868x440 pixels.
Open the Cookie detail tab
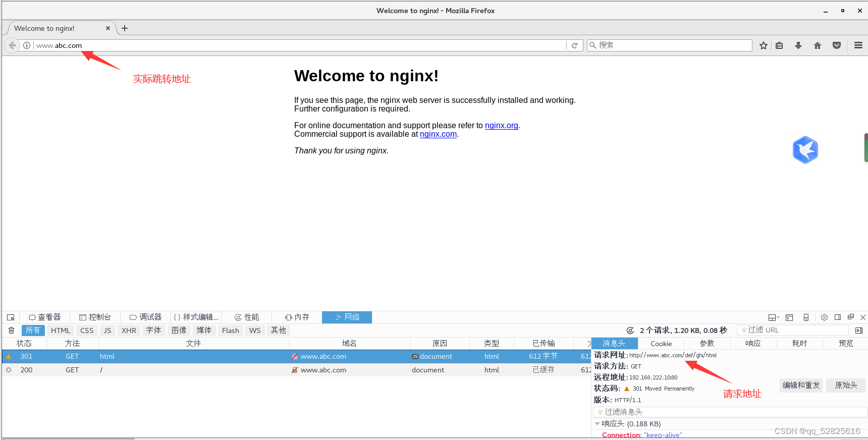coord(661,343)
